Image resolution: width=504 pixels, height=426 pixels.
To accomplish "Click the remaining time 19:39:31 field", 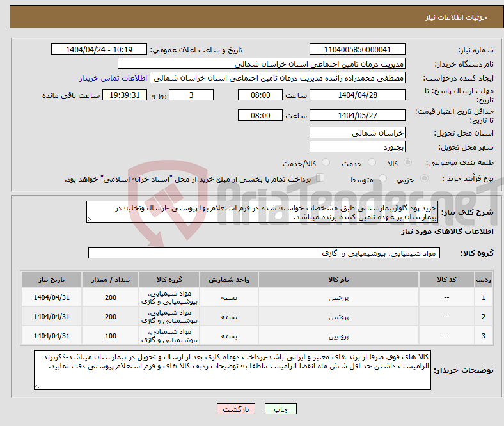I will (125, 95).
